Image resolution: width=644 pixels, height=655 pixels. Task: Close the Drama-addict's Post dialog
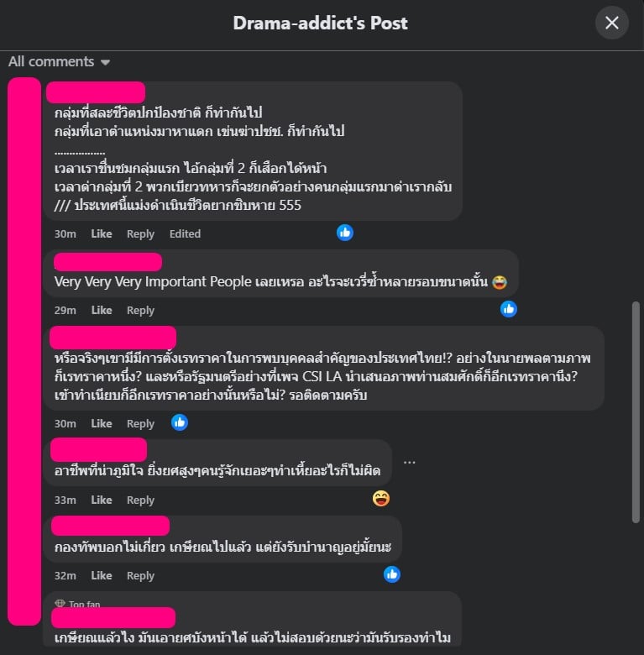pos(612,23)
